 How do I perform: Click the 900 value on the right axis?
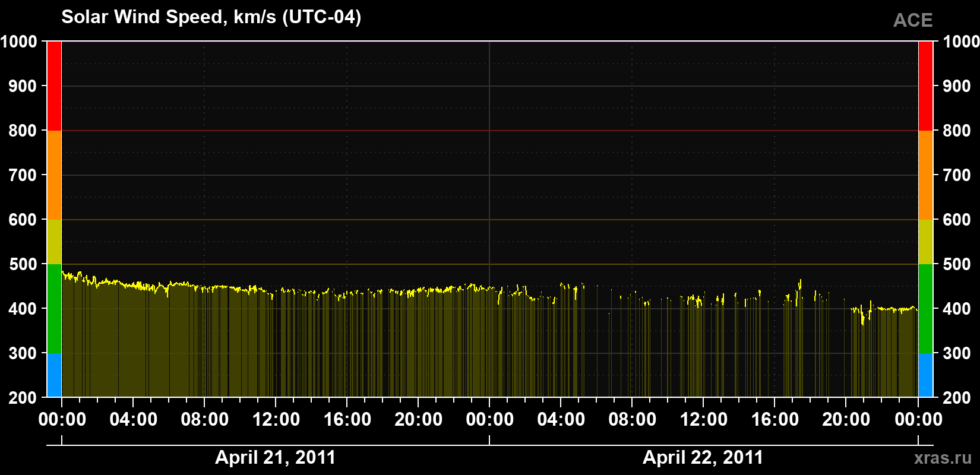(x=957, y=86)
